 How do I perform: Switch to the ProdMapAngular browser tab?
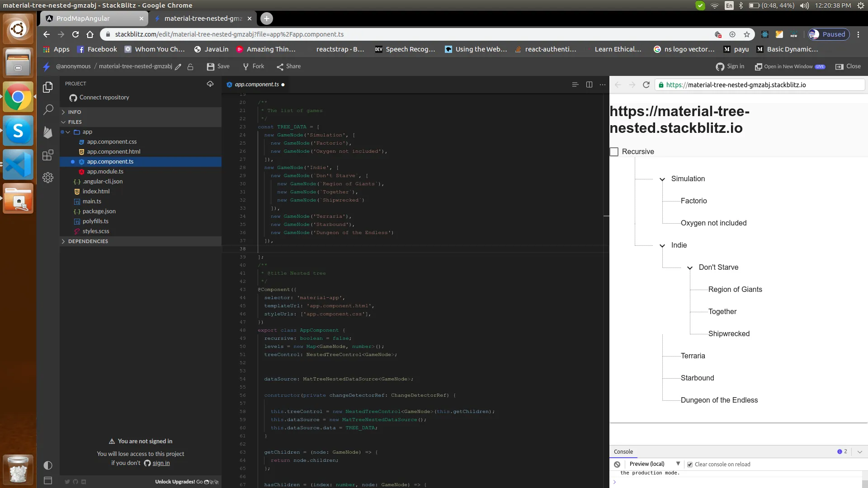pos(84,19)
